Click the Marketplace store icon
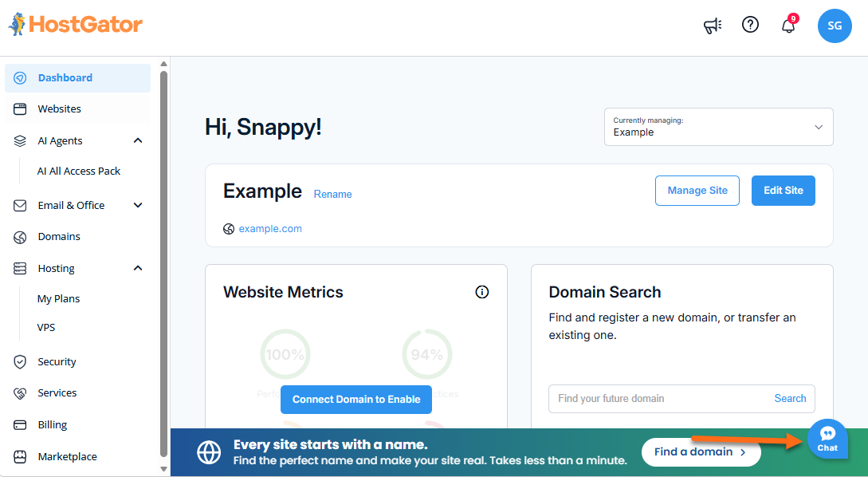 pos(20,456)
